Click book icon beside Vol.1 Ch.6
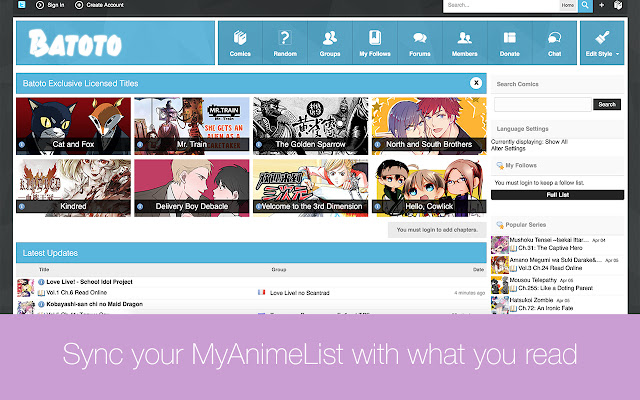This screenshot has width=640, height=400. (x=41, y=293)
